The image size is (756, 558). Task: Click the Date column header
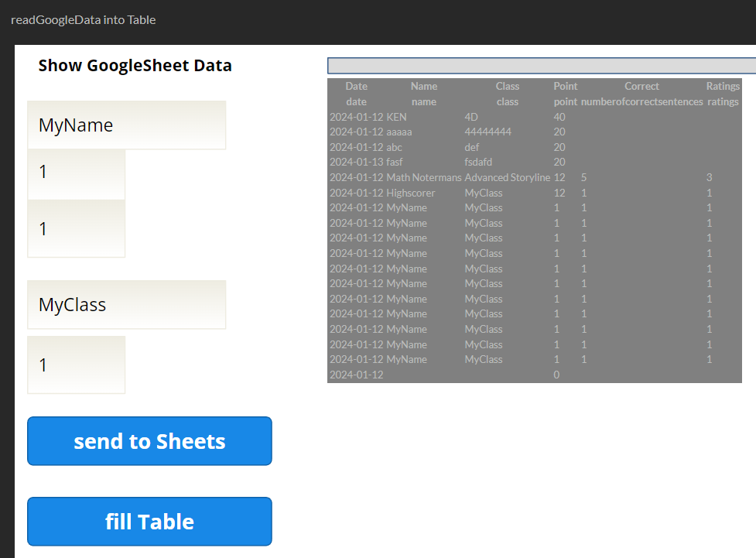[x=356, y=86]
